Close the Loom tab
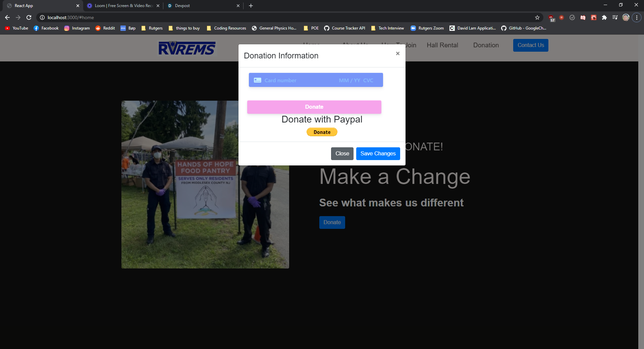Image resolution: width=644 pixels, height=349 pixels. coord(158,6)
